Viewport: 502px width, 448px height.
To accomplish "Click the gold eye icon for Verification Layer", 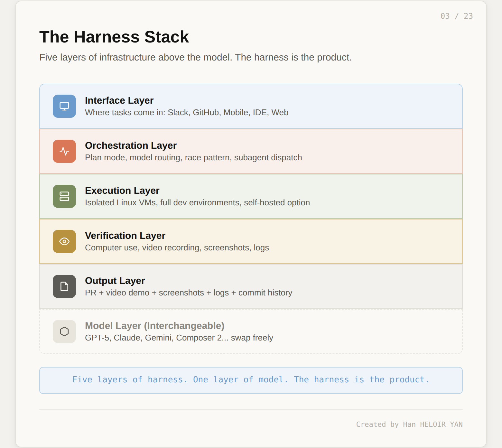I will pos(64,241).
